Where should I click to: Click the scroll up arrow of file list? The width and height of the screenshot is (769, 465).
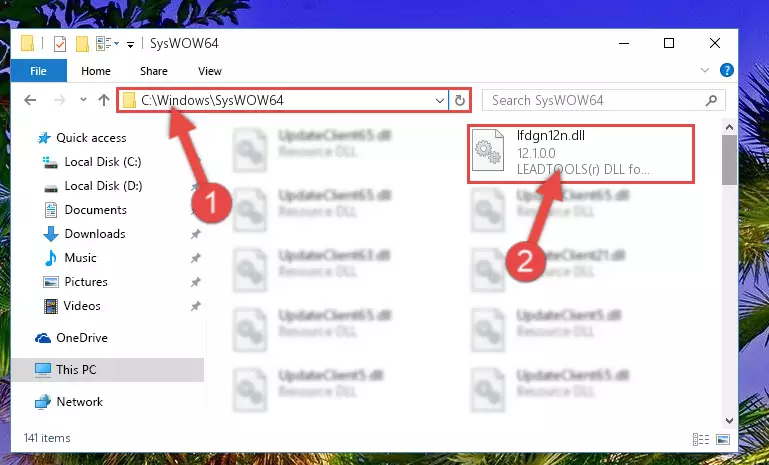coord(729,128)
